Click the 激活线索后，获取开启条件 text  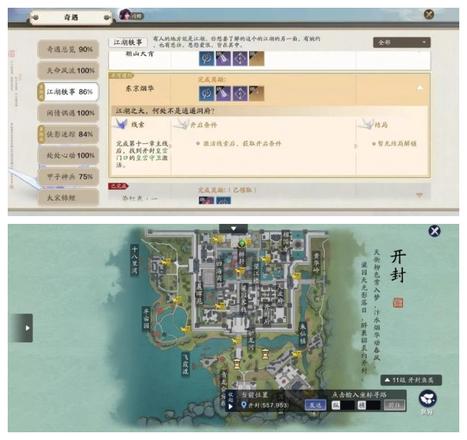[242, 144]
